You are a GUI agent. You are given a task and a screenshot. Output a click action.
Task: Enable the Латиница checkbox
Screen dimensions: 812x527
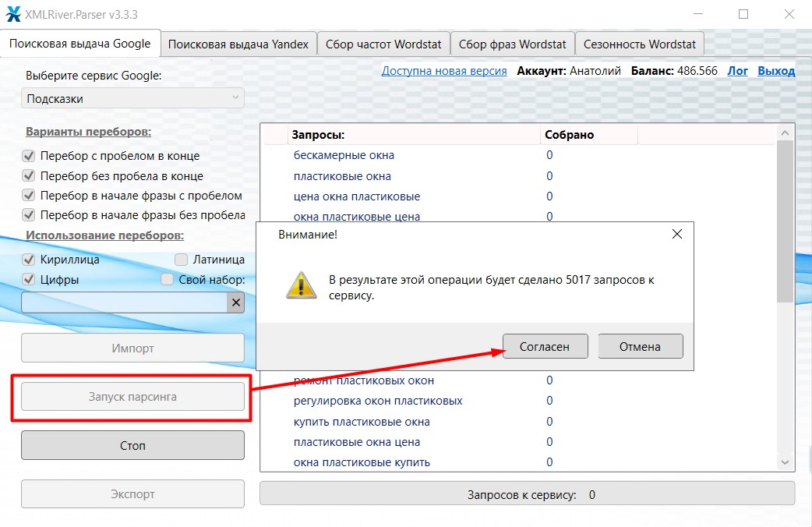tap(181, 260)
